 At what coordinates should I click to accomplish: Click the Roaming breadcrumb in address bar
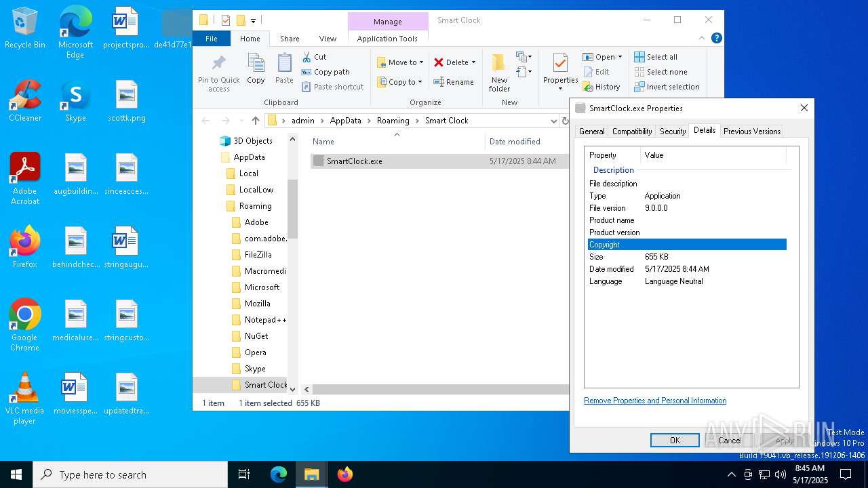393,121
